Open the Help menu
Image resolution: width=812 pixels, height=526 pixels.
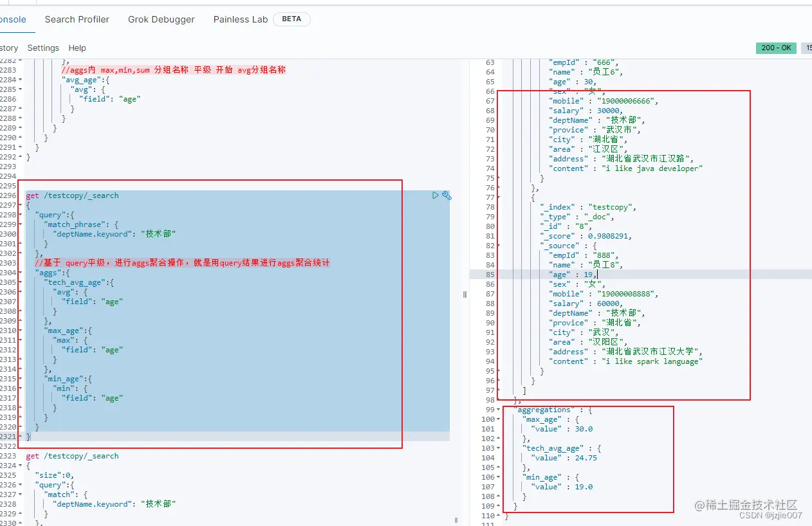pyautogui.click(x=77, y=48)
